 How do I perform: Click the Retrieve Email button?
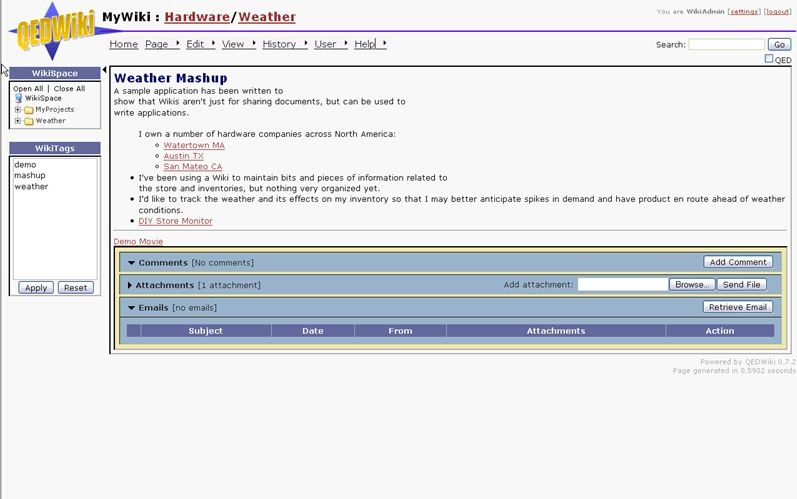pyautogui.click(x=738, y=307)
